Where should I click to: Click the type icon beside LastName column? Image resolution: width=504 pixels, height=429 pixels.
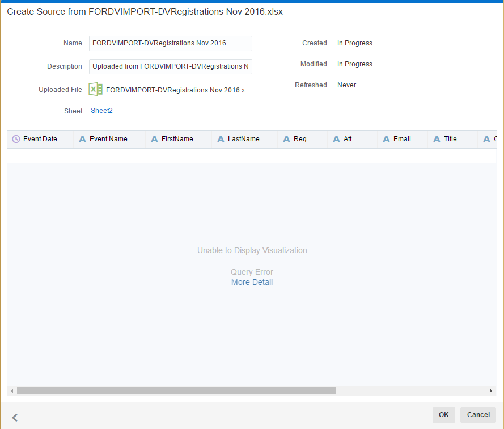[x=221, y=139]
